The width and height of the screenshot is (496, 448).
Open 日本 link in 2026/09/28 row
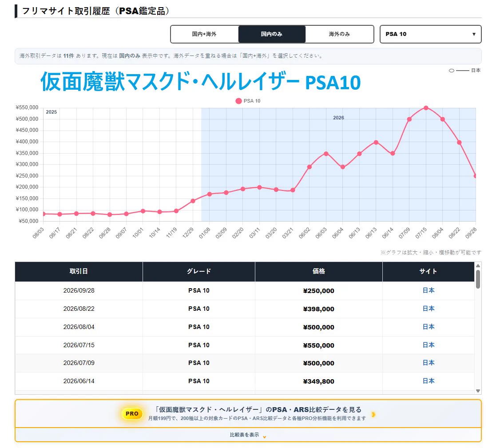pos(429,290)
